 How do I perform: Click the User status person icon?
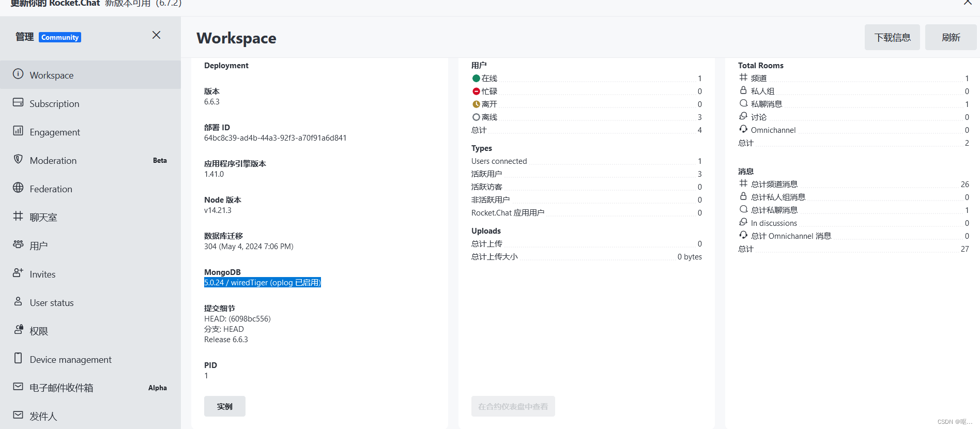coord(18,301)
